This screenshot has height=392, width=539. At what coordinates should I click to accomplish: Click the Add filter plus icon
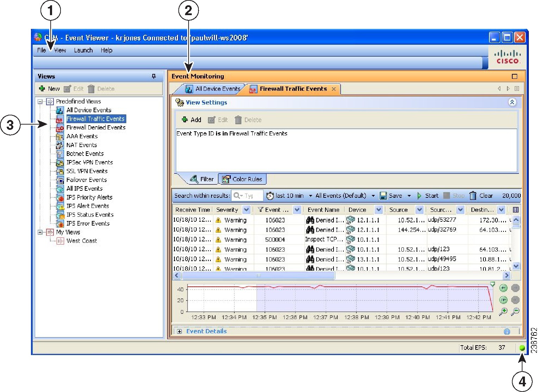pyautogui.click(x=185, y=120)
